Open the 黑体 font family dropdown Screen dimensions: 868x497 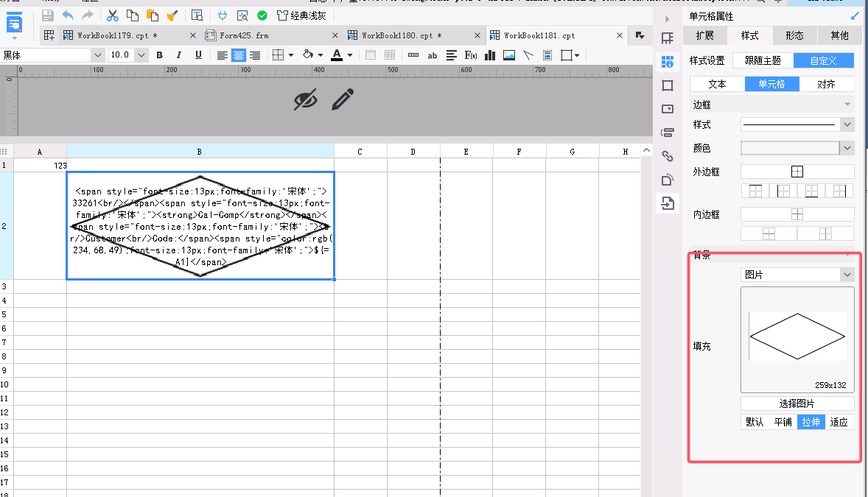[x=98, y=54]
